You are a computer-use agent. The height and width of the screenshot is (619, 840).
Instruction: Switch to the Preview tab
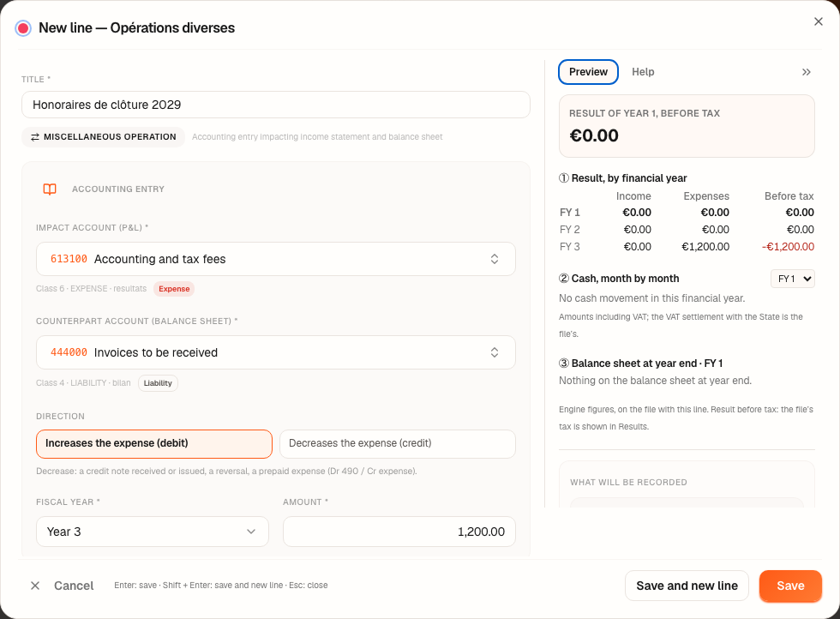point(588,72)
